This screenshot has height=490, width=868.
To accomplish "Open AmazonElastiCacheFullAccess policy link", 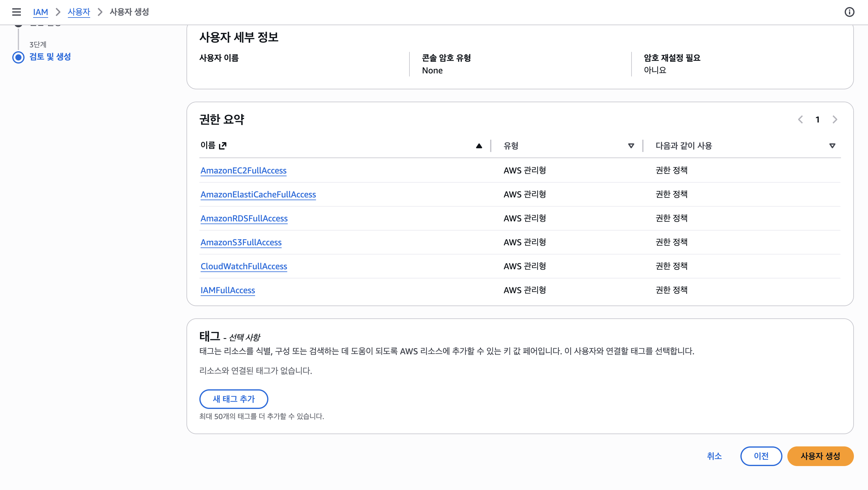I will [258, 194].
